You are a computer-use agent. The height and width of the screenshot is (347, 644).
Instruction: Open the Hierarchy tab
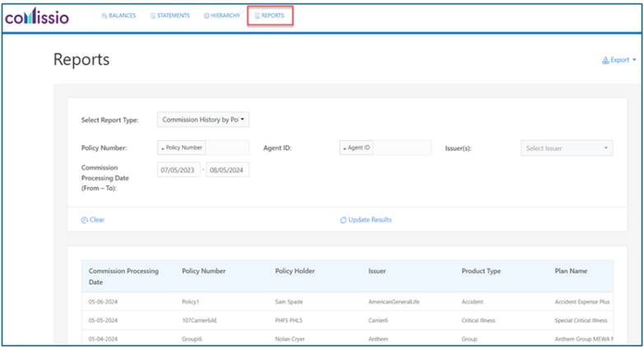click(222, 16)
